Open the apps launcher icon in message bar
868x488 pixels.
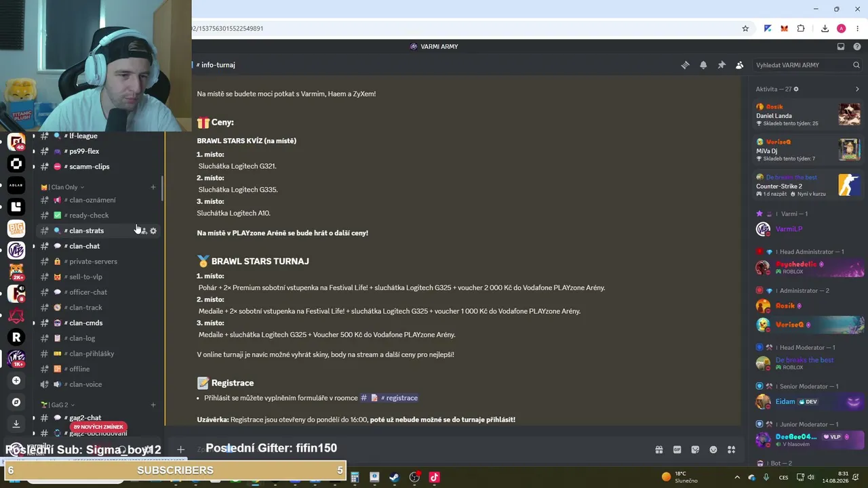[731, 449]
